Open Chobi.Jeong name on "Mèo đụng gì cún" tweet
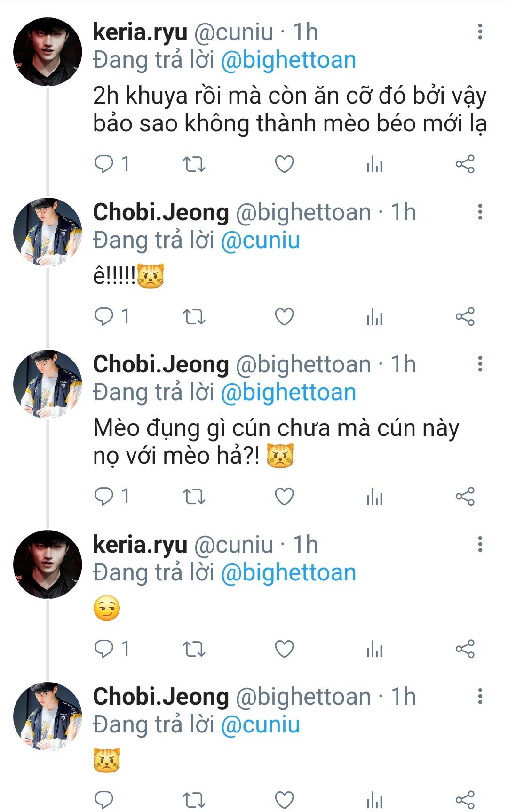 tap(161, 364)
